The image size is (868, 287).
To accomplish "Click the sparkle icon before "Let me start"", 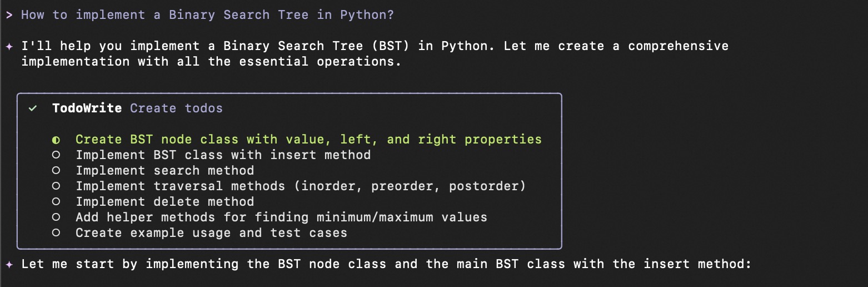I will [x=8, y=264].
